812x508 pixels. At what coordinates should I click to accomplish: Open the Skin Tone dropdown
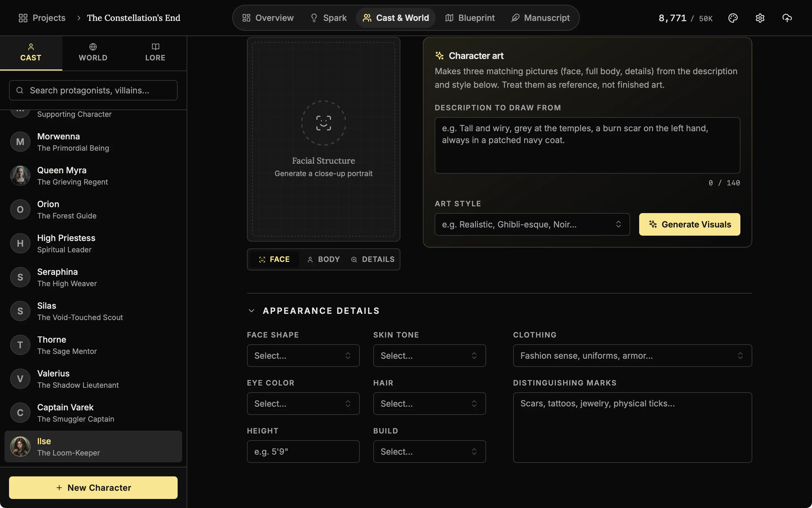pyautogui.click(x=429, y=356)
